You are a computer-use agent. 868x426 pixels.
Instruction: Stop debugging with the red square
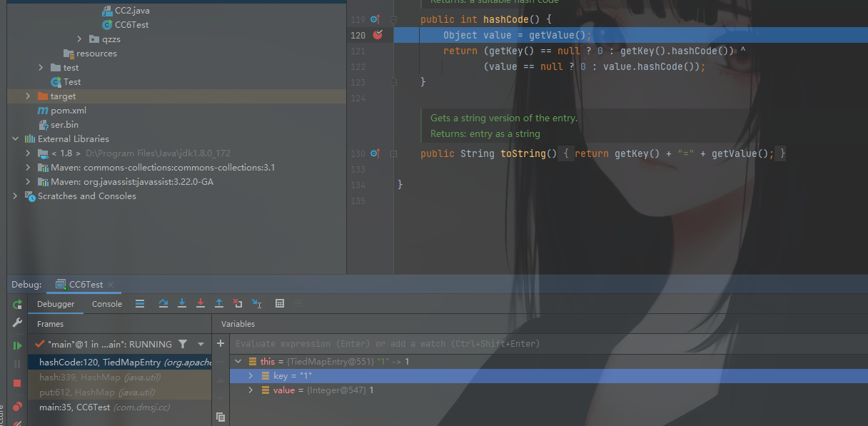pyautogui.click(x=17, y=383)
